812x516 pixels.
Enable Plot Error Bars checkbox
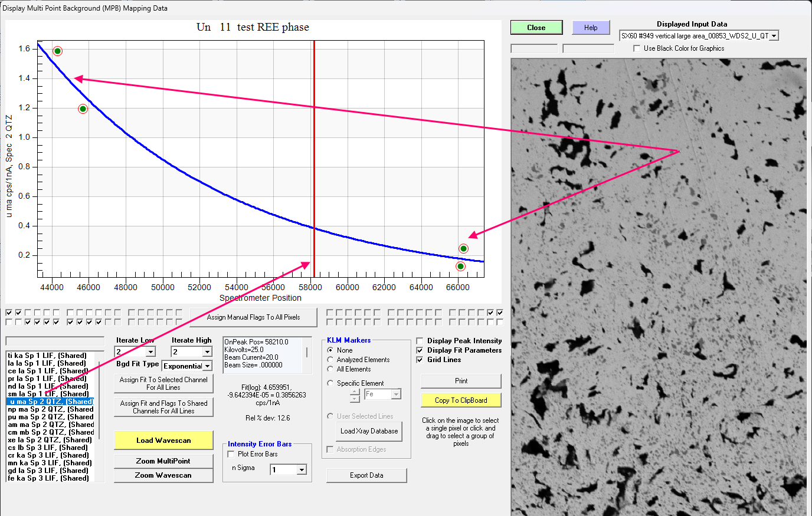[231, 454]
